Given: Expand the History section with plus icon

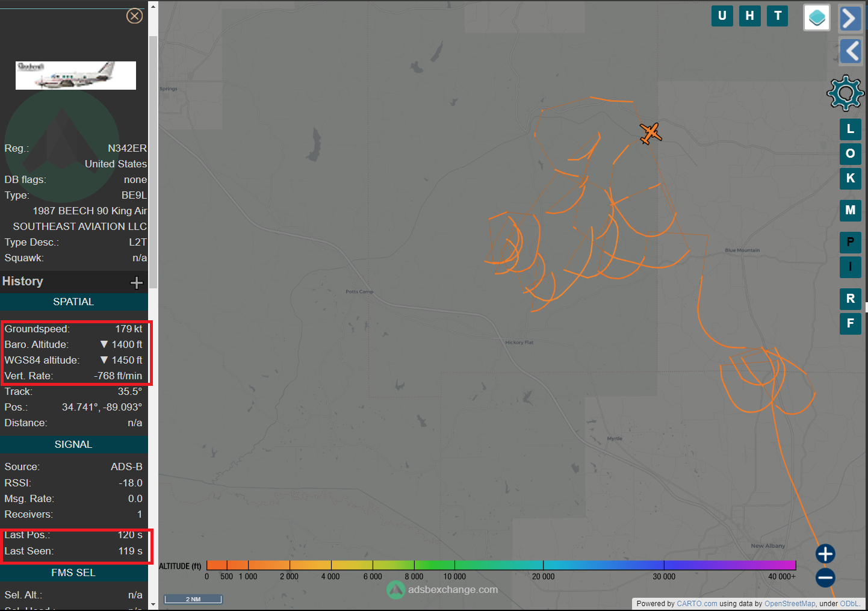Looking at the screenshot, I should point(137,282).
